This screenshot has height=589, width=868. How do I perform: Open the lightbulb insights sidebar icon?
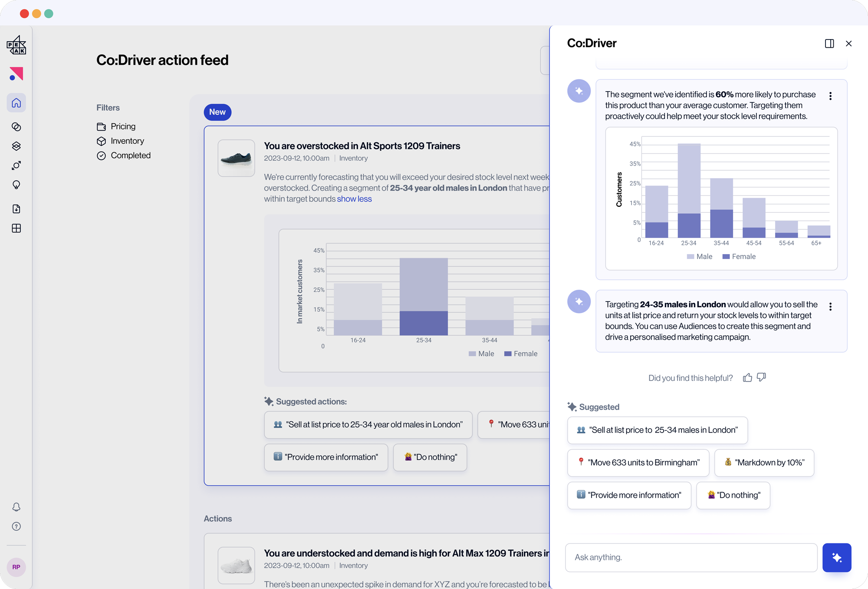[16, 185]
